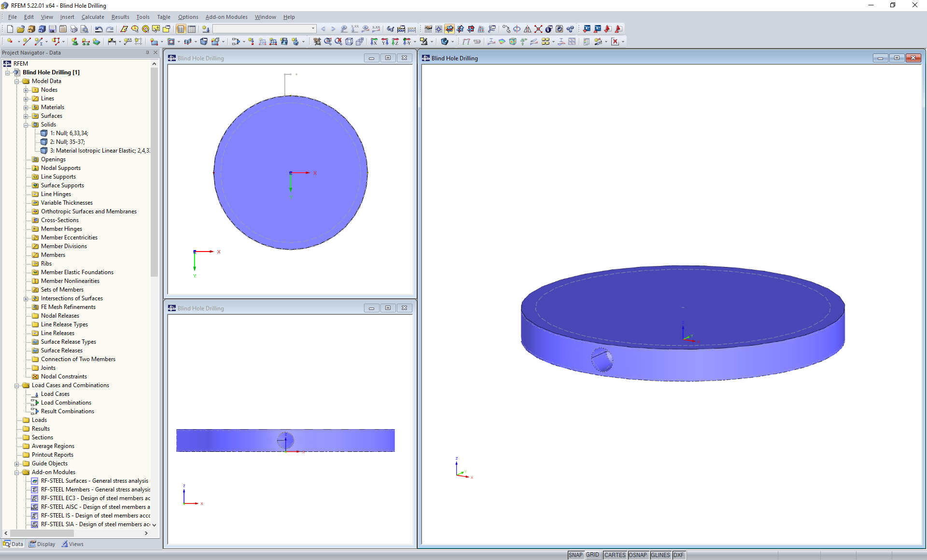Image resolution: width=927 pixels, height=560 pixels.
Task: Collapse the Solids tree node
Action: tap(26, 125)
